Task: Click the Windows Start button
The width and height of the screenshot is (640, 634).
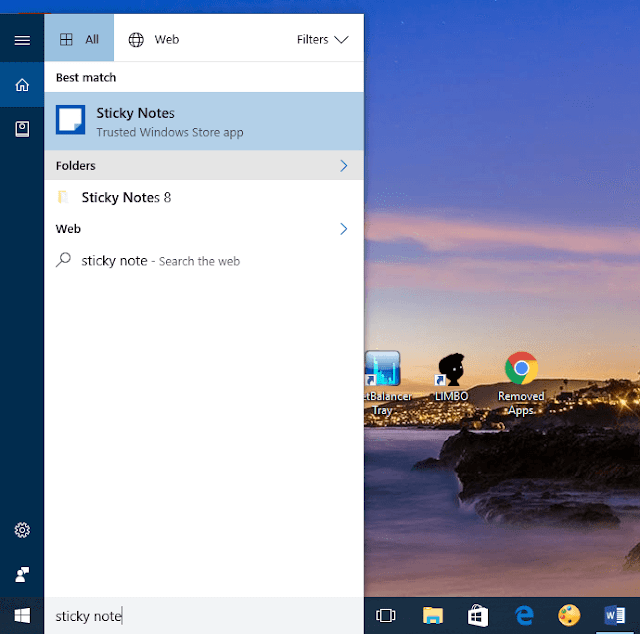Action: [x=22, y=616]
